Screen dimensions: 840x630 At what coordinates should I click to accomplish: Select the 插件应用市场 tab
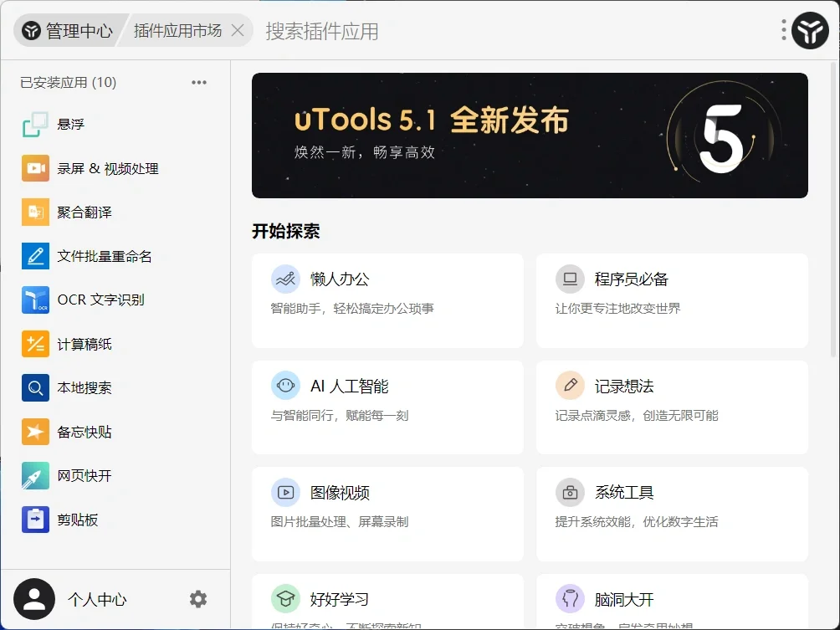[x=177, y=31]
